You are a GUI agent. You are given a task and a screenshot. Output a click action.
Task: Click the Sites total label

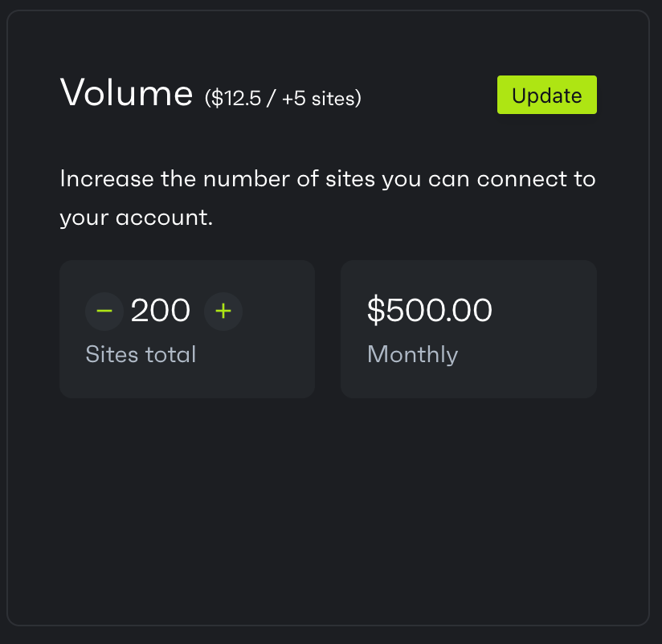141,354
